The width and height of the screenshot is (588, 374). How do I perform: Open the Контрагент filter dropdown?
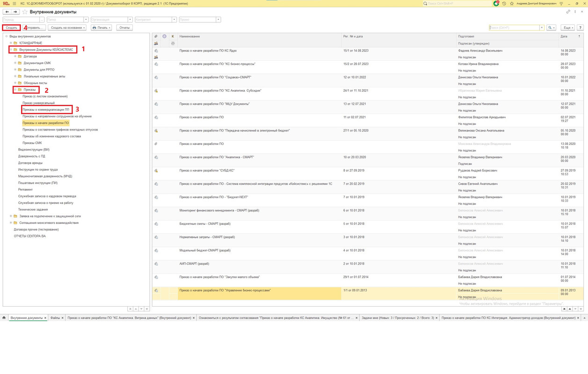coord(174,20)
